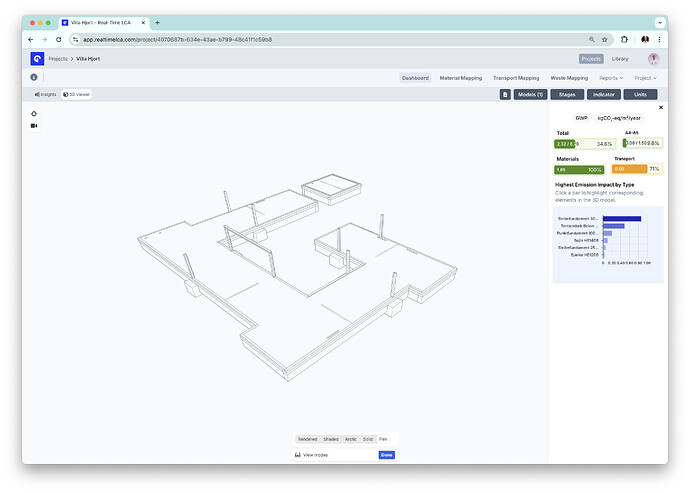Image resolution: width=690 pixels, height=493 pixels.
Task: Click the site information icon in address bar
Action: click(x=76, y=40)
